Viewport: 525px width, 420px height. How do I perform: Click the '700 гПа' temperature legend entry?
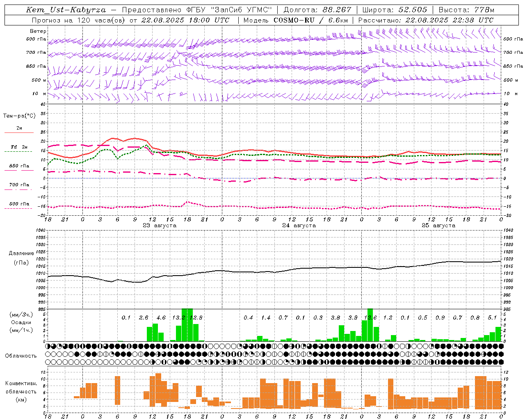point(19,185)
